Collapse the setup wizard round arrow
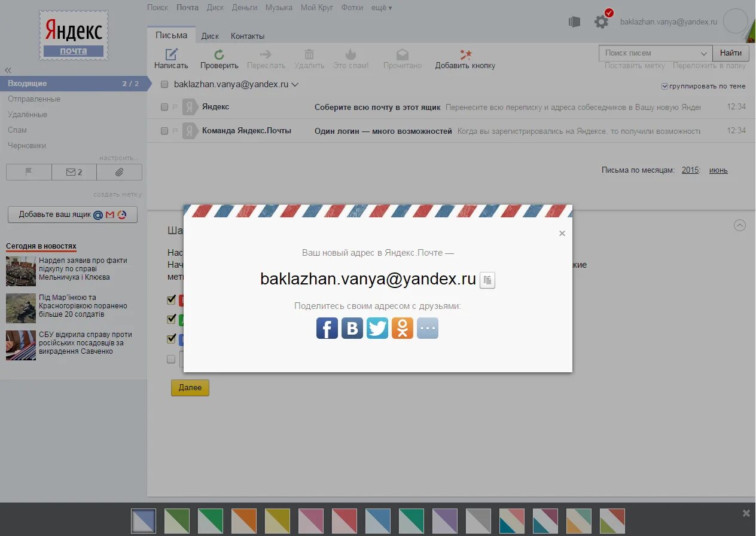This screenshot has width=756, height=536. tap(740, 225)
